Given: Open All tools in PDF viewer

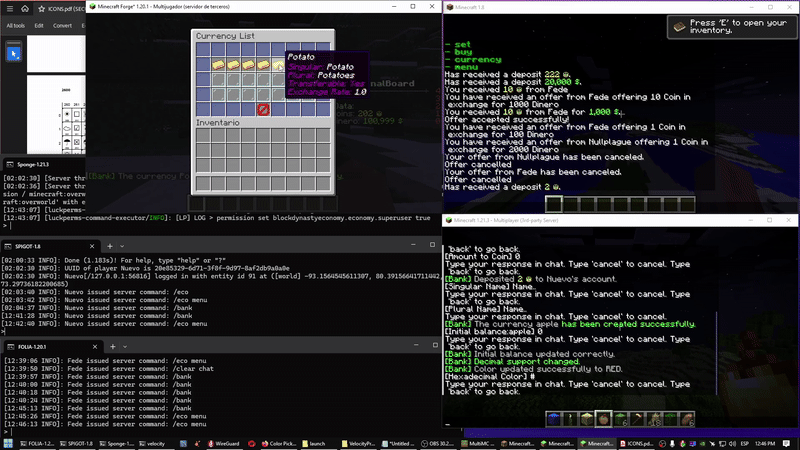Looking at the screenshot, I should tap(15, 26).
